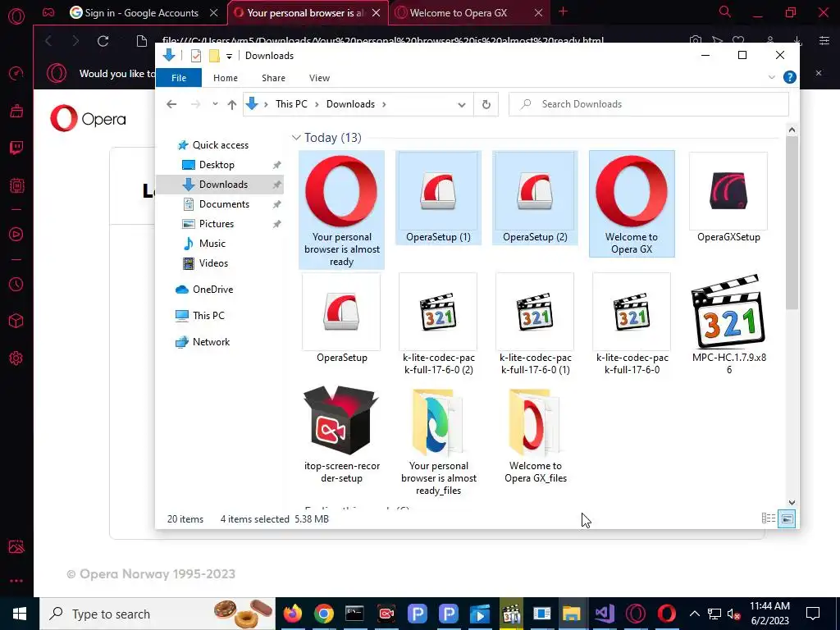Image resolution: width=840 pixels, height=630 pixels.
Task: Click the GX Corner gamepad icon
Action: [48, 12]
